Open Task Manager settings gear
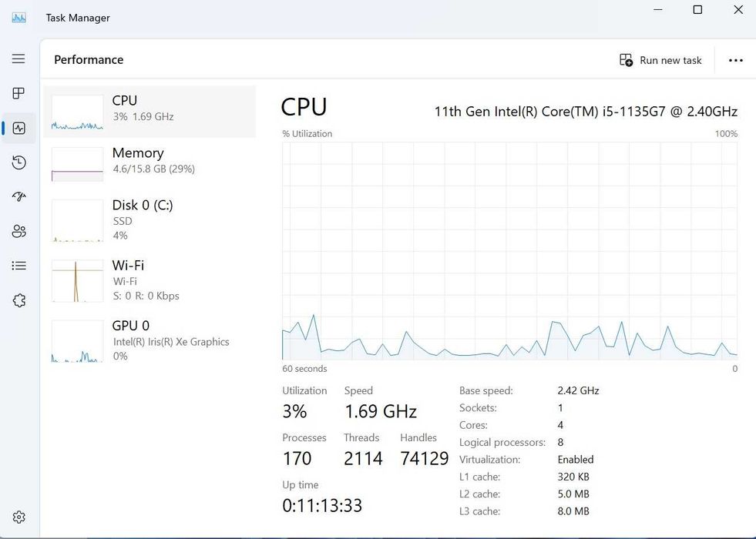Screen dimensions: 756x539 (x=18, y=517)
